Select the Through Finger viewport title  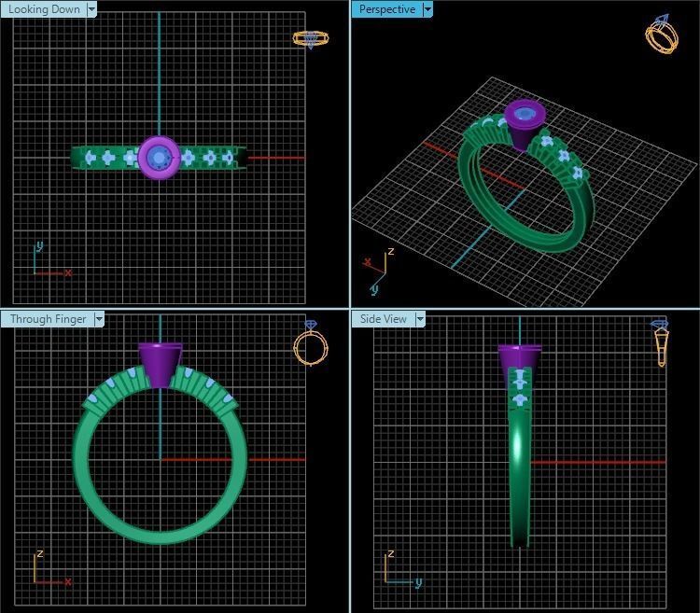click(48, 319)
